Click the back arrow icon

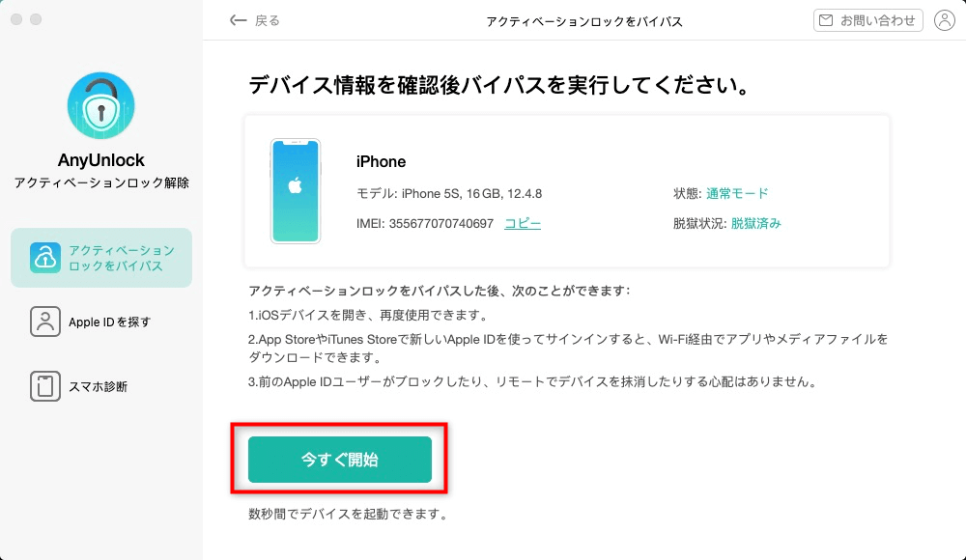238,20
